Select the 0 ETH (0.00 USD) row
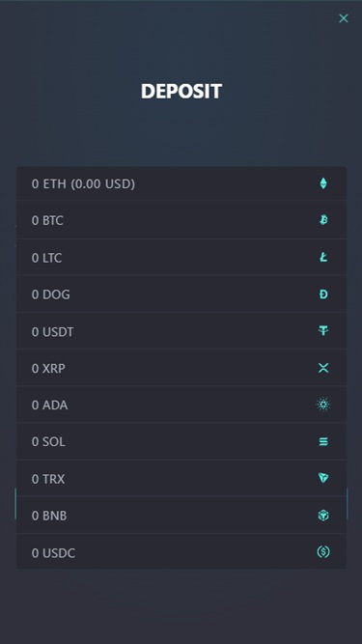This screenshot has width=362, height=644. pyautogui.click(x=181, y=183)
